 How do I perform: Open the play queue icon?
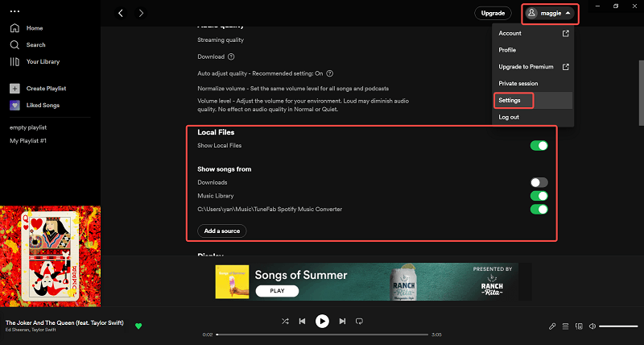566,326
